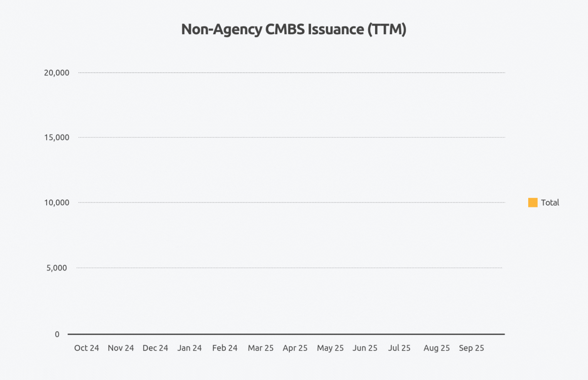The width and height of the screenshot is (588, 380).
Task: Click the Aug 25 x-axis label
Action: [x=436, y=348]
